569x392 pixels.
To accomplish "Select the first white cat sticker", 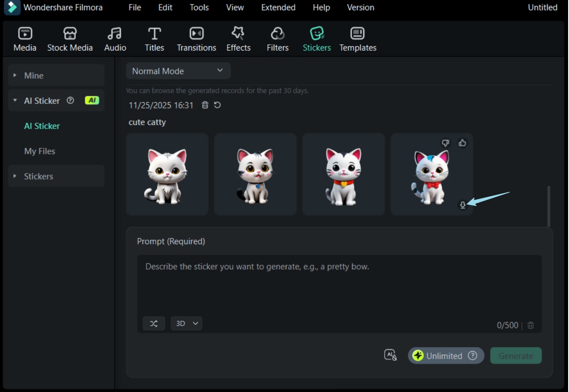I will [167, 174].
